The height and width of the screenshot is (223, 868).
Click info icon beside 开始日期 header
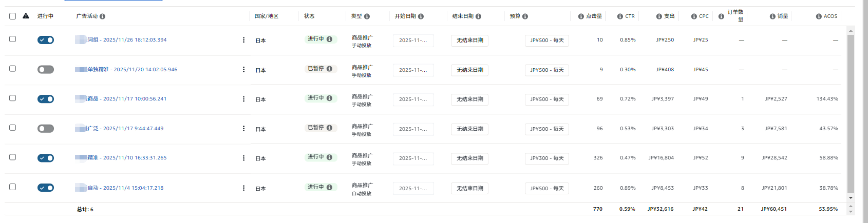[421, 16]
